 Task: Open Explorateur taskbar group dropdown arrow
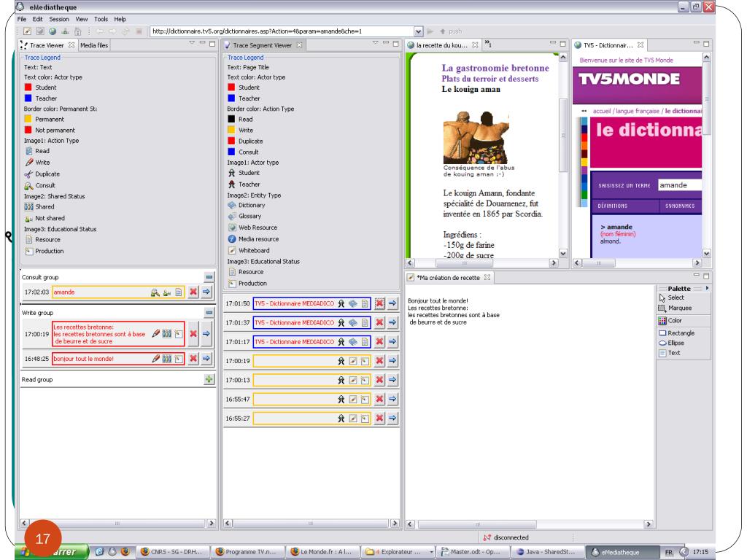point(432,552)
